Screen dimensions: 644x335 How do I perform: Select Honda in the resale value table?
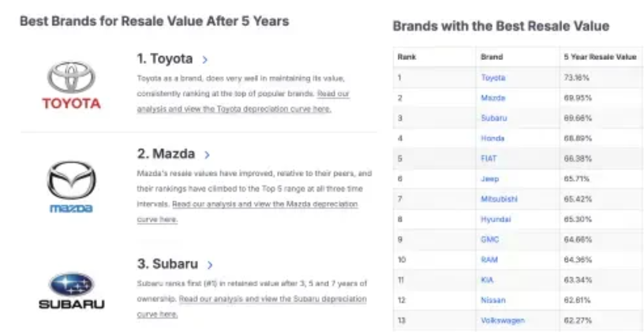(492, 139)
